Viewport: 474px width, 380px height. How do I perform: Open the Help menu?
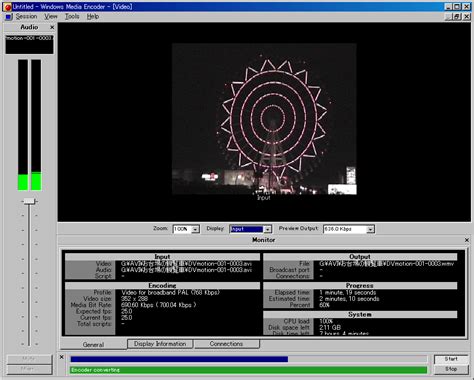[x=93, y=16]
